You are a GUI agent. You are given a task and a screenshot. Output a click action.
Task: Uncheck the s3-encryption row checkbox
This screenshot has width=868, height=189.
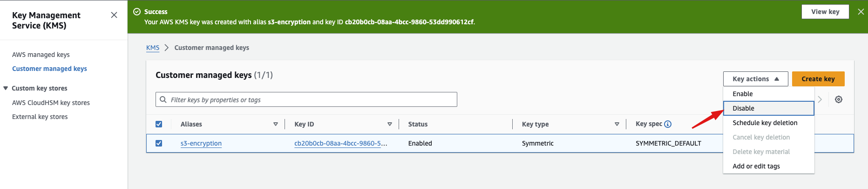click(x=159, y=143)
